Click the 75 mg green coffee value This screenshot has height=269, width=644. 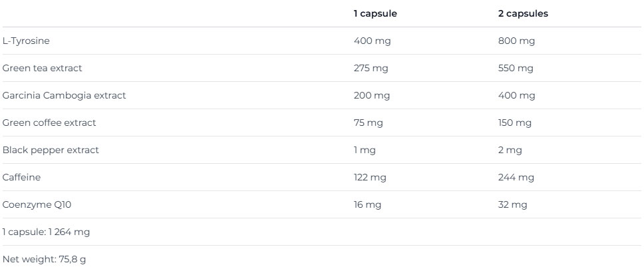(369, 123)
